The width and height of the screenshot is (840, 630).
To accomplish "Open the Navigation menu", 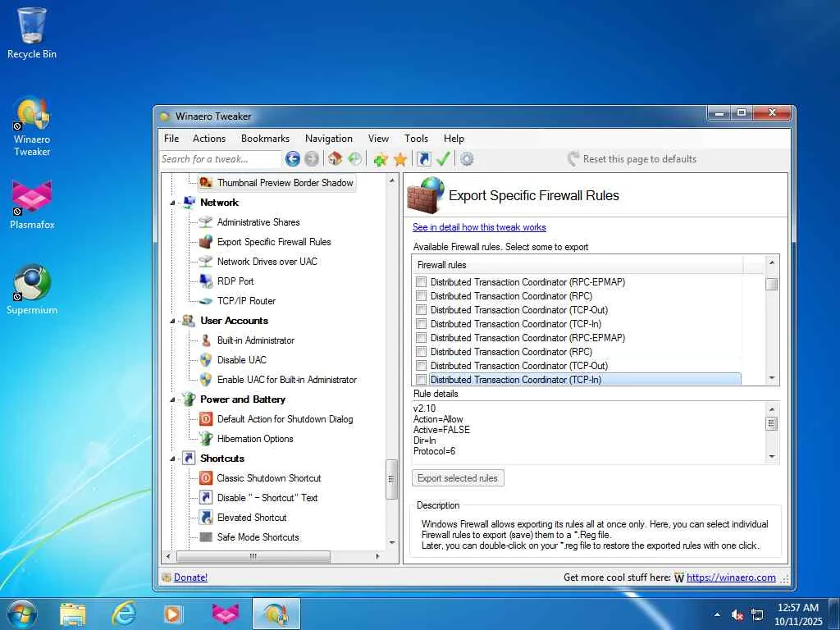I will [x=328, y=138].
